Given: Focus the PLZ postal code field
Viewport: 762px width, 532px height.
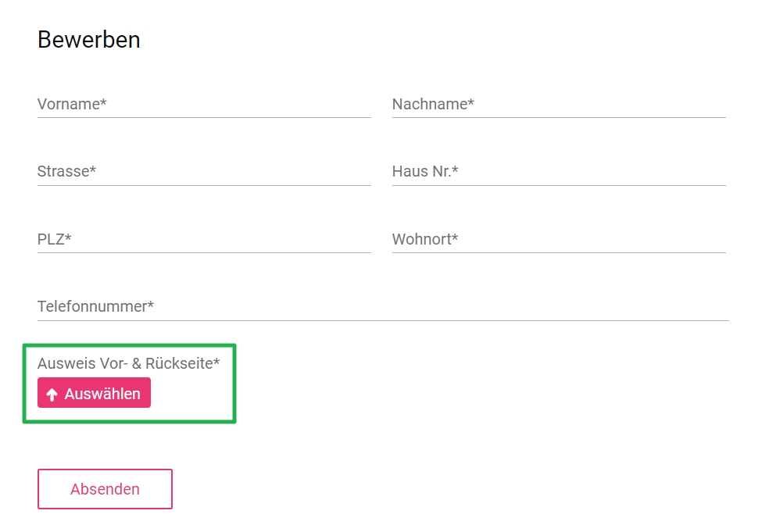Looking at the screenshot, I should pyautogui.click(x=204, y=239).
